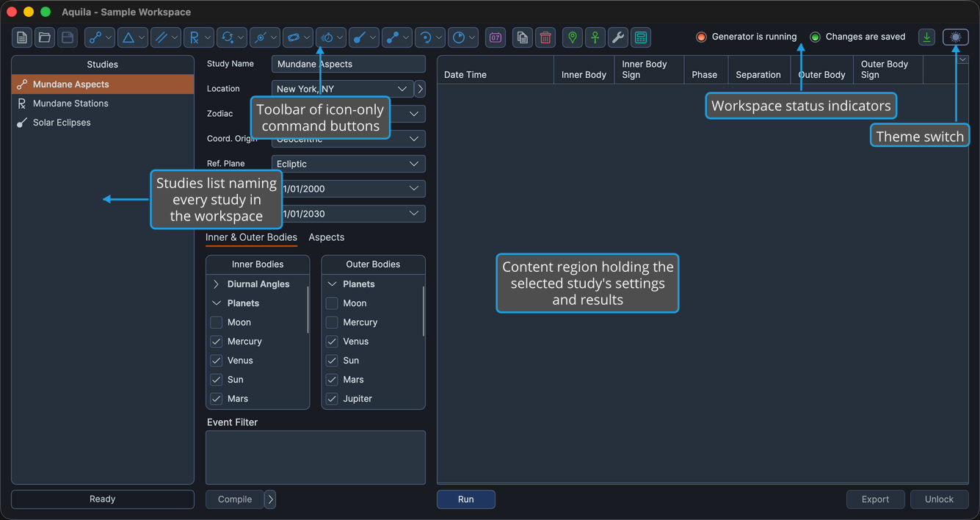980x520 pixels.
Task: Toggle the theme switch sun icon
Action: pos(956,37)
